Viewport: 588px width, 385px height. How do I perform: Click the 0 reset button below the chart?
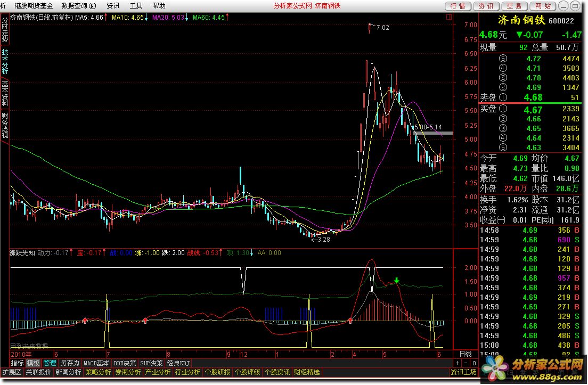(474, 363)
